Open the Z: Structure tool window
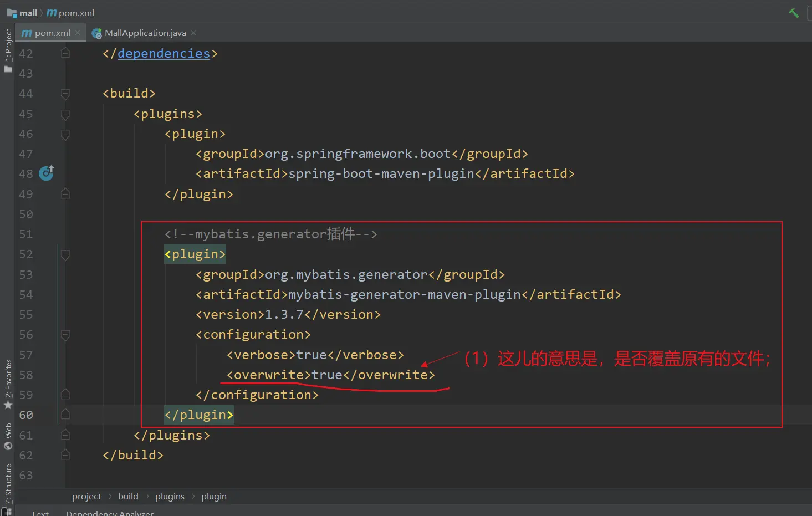Viewport: 812px width, 516px height. [8, 483]
